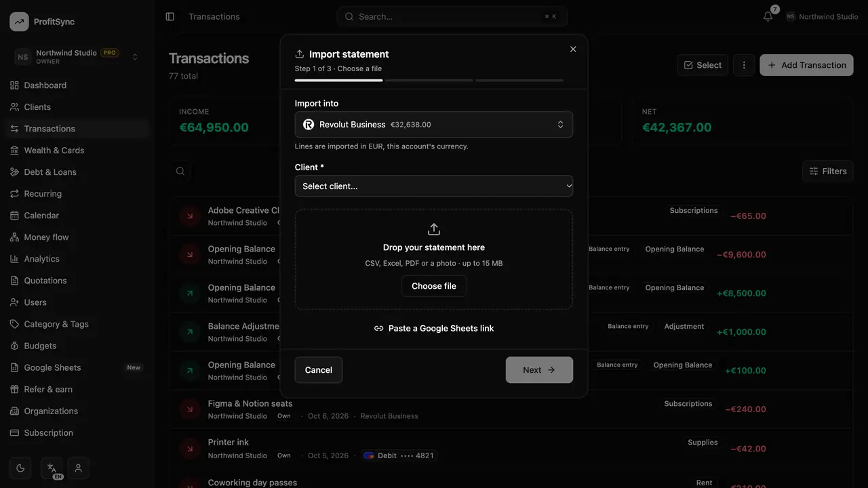868x488 pixels.
Task: Click the Choose file button
Action: [434, 286]
